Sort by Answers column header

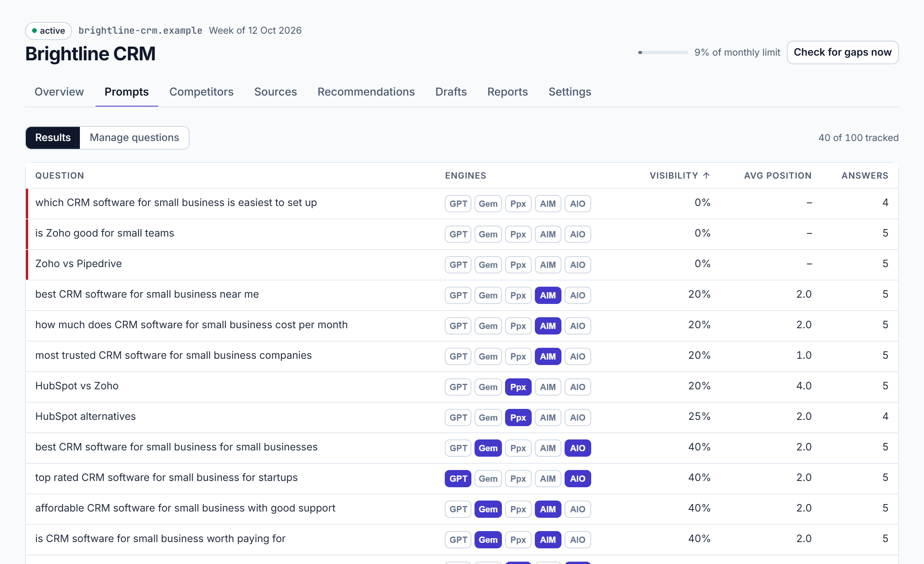point(865,175)
